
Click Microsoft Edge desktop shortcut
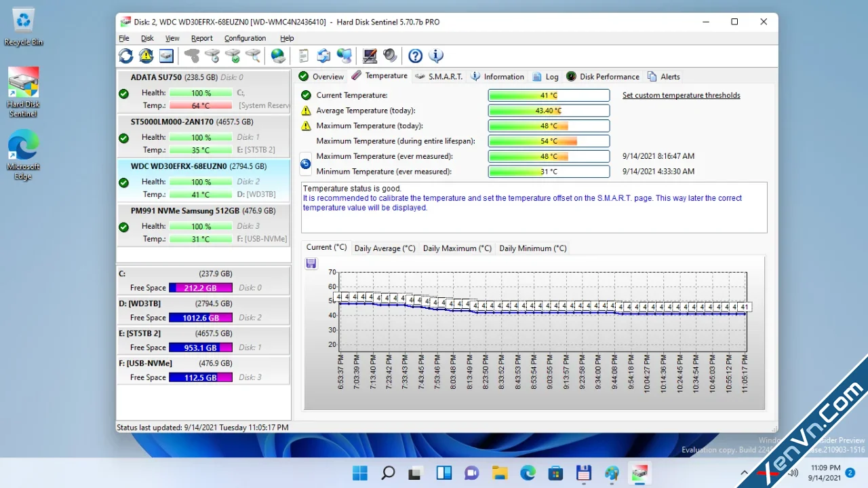click(23, 155)
